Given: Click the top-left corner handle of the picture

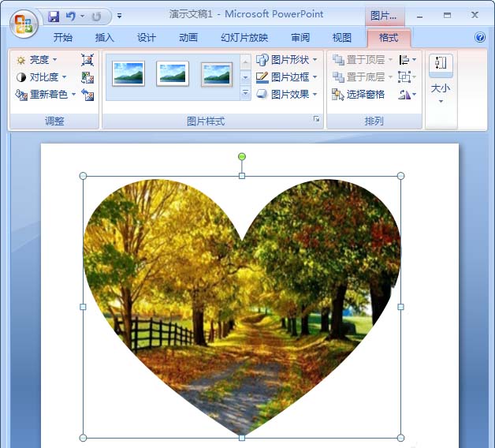Looking at the screenshot, I should click(83, 176).
